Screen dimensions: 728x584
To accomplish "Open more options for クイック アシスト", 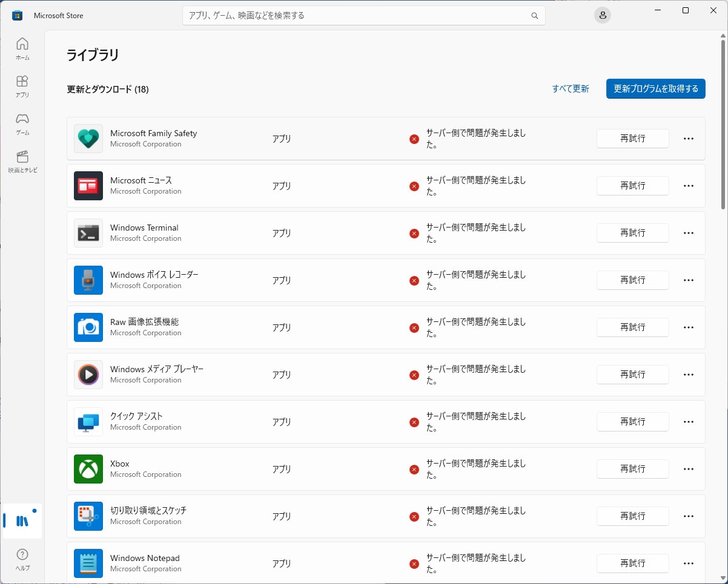I will click(688, 422).
